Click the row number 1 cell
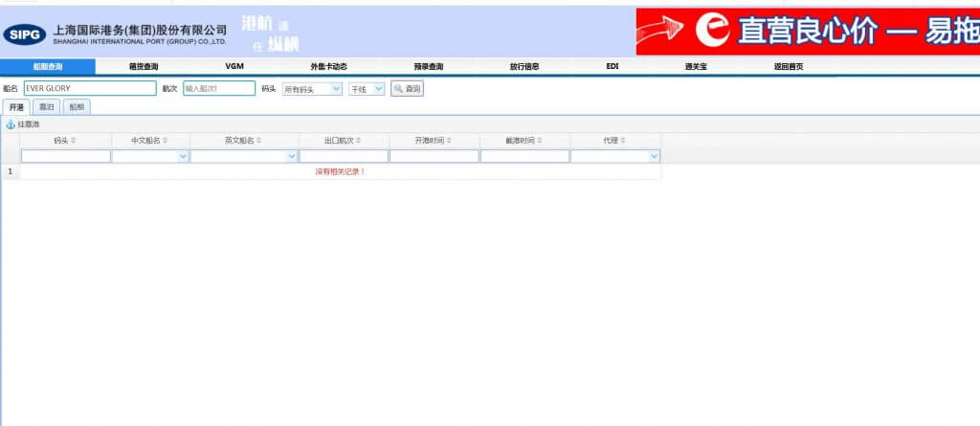The height and width of the screenshot is (426, 980). coord(10,171)
